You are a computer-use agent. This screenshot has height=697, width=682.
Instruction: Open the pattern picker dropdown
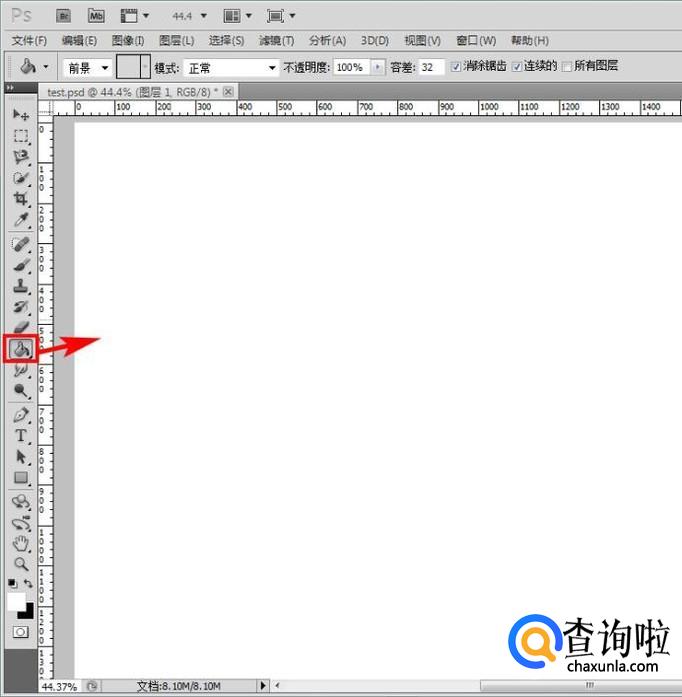(145, 67)
